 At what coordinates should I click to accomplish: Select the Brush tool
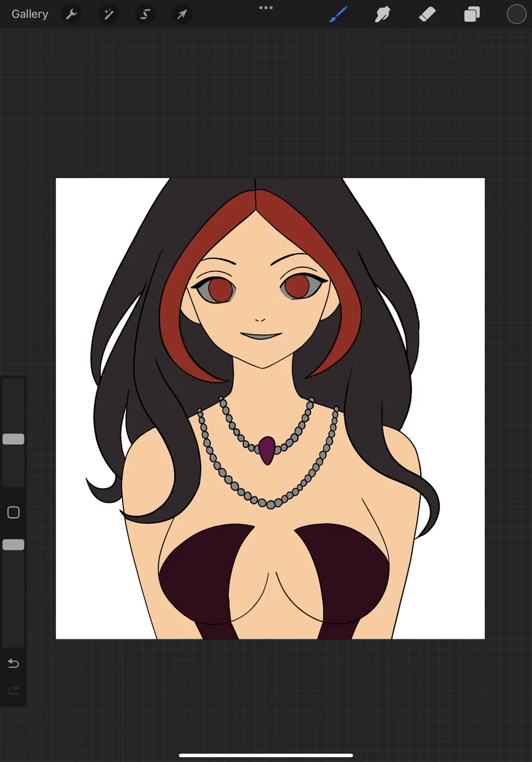(338, 14)
